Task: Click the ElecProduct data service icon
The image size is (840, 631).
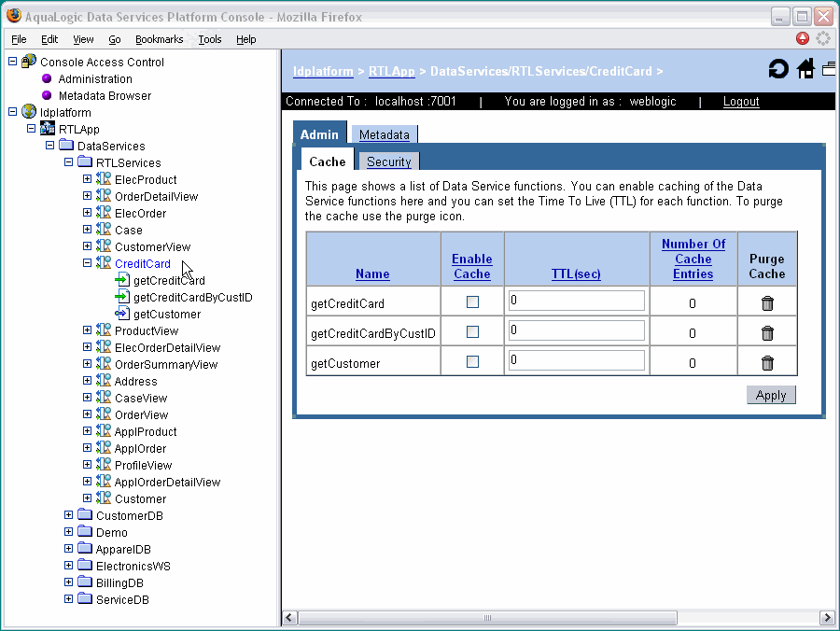Action: click(x=104, y=179)
